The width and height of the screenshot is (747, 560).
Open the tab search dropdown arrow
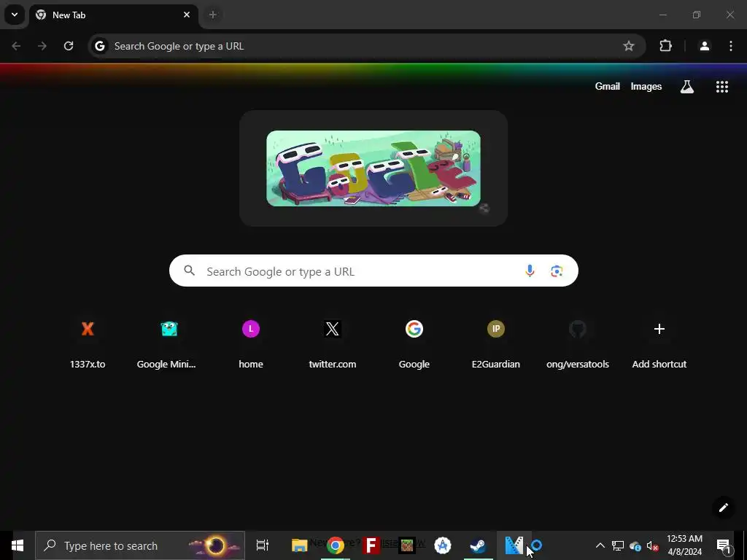point(15,15)
